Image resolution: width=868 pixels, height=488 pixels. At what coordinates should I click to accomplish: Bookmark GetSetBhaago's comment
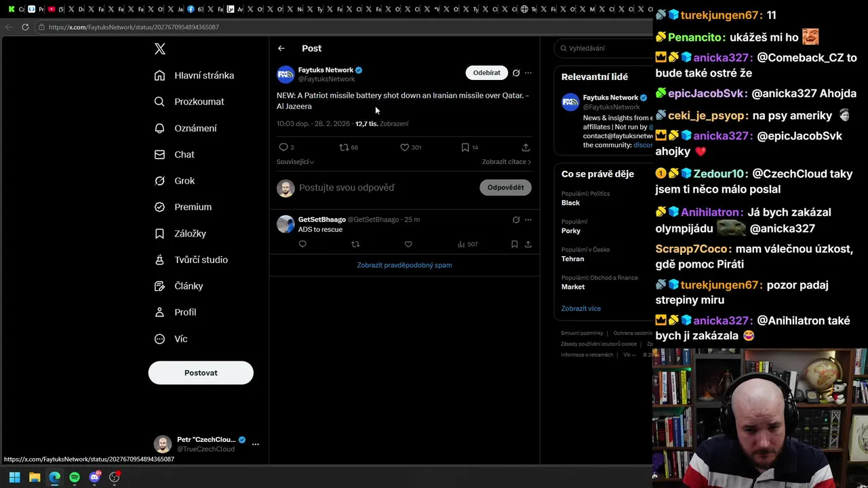click(515, 244)
